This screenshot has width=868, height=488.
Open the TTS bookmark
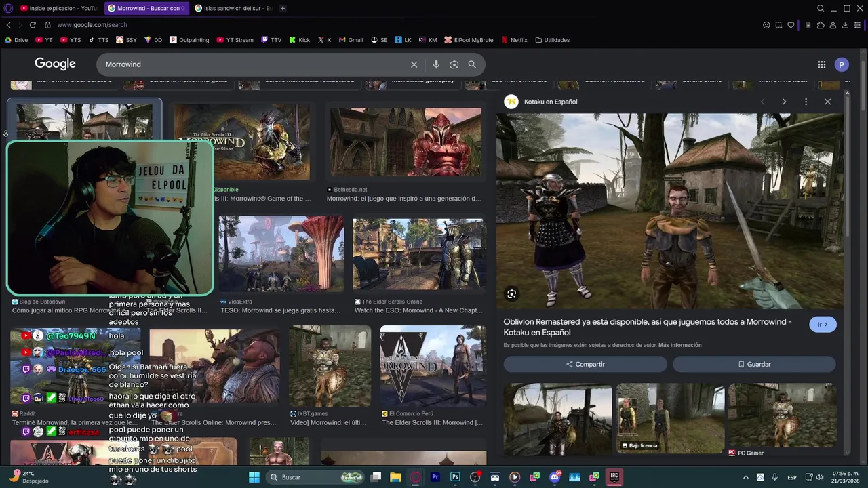(98, 40)
